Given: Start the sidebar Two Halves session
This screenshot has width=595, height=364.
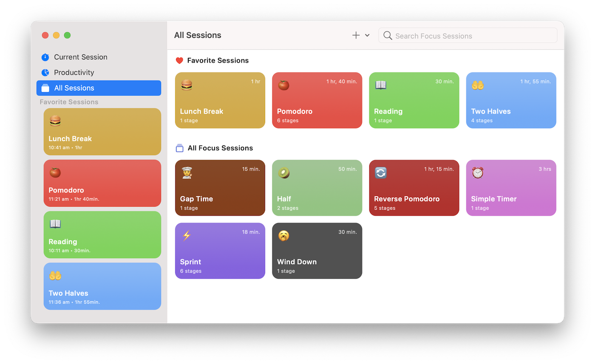Looking at the screenshot, I should point(102,286).
